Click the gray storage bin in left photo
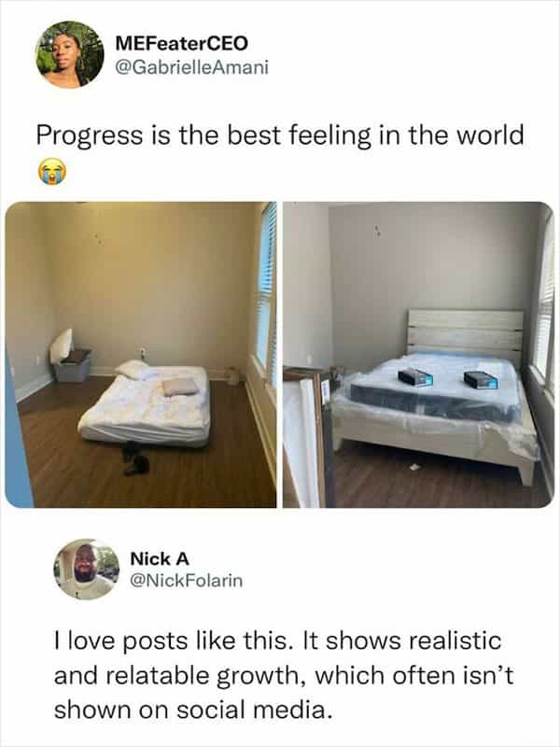Image resolution: width=560 pixels, height=747 pixels. [x=72, y=365]
